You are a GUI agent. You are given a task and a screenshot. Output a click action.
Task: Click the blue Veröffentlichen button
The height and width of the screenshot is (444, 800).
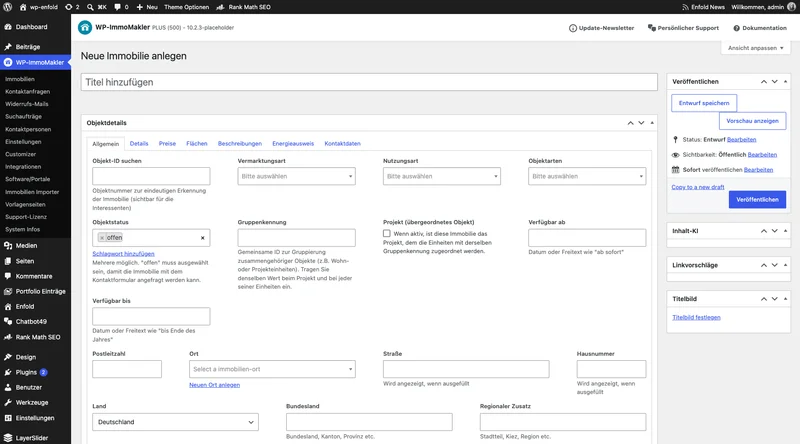757,200
